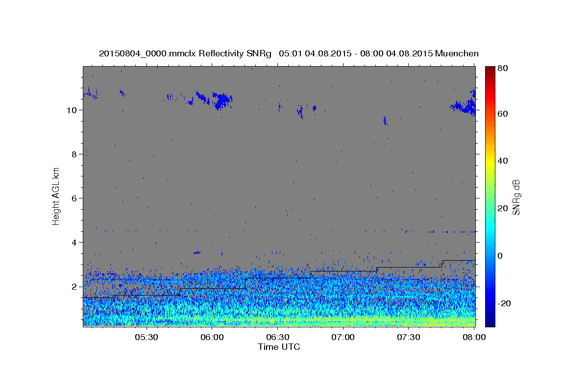Screen dimensions: 588x392
Task: Click the 07:30 time tick label
Action: (x=409, y=337)
